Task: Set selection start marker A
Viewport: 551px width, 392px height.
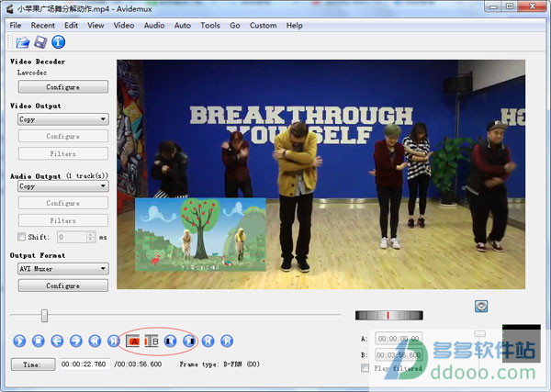Action: point(132,342)
